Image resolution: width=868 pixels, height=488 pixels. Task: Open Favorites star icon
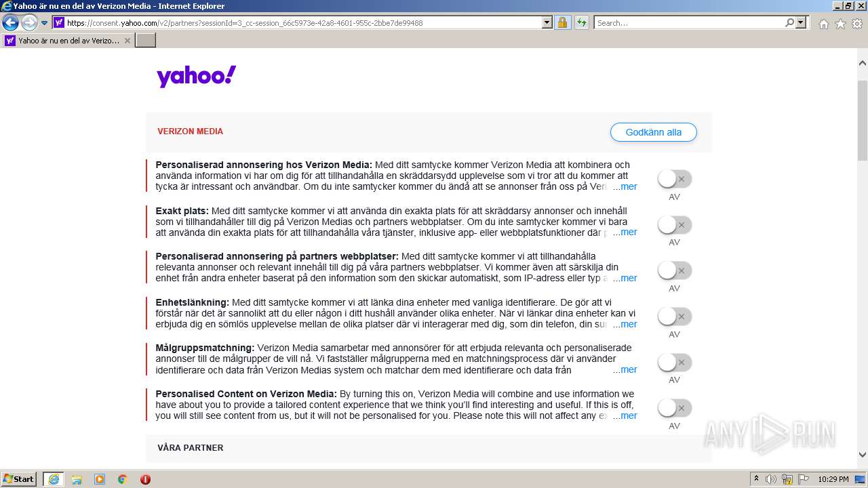840,24
